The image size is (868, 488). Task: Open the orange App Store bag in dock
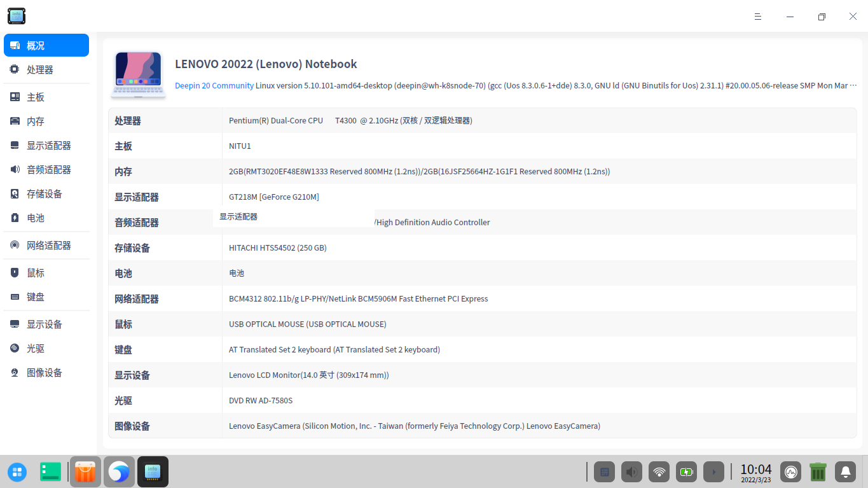point(85,471)
